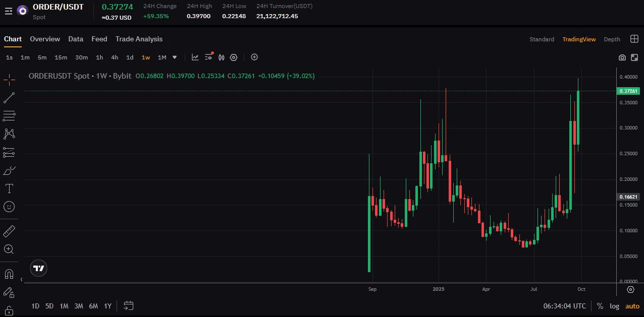Switch to the Overview tab
The image size is (644, 317).
pyautogui.click(x=45, y=39)
